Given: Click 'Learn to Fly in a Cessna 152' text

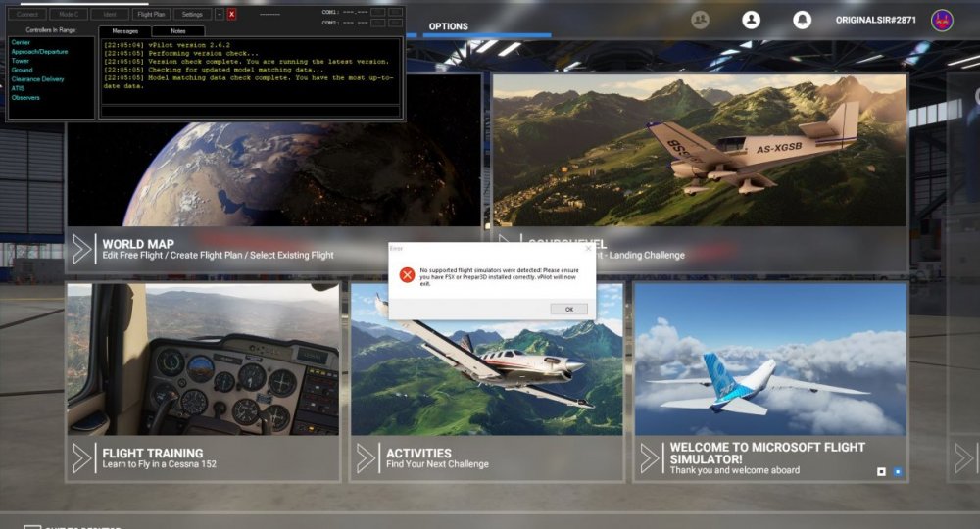Looking at the screenshot, I should pyautogui.click(x=160, y=464).
